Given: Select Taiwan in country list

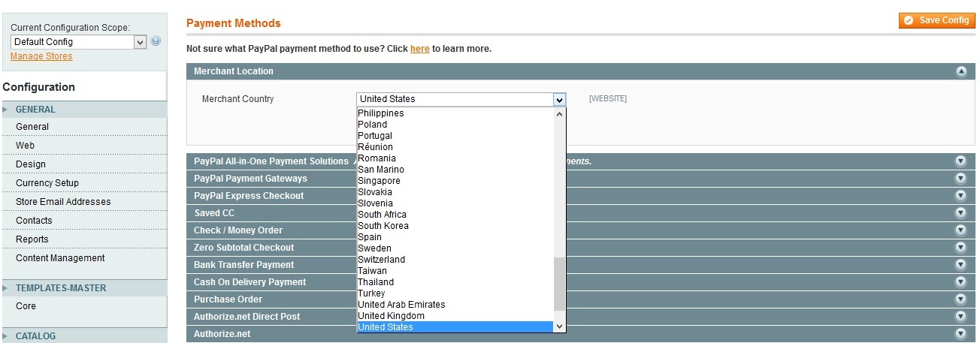Looking at the screenshot, I should [455, 271].
